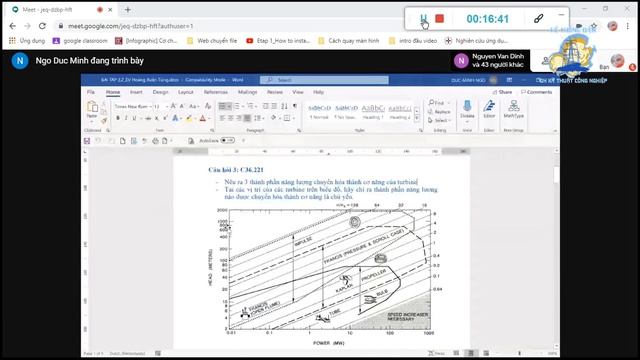Image resolution: width=640 pixels, height=360 pixels.
Task: Open the Chrome three-dot menu
Action: click(628, 26)
